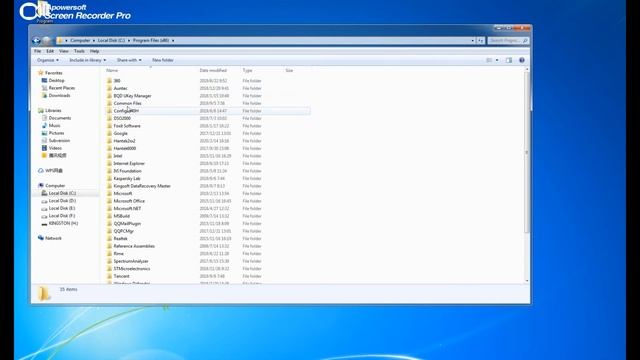Go back with the Explorer back arrow
The width and height of the screenshot is (640, 360).
36,40
